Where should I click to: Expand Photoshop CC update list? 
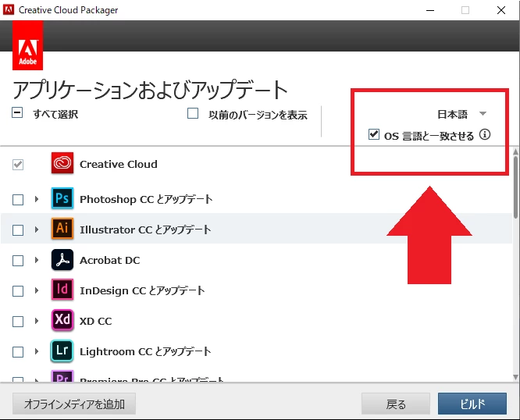37,199
